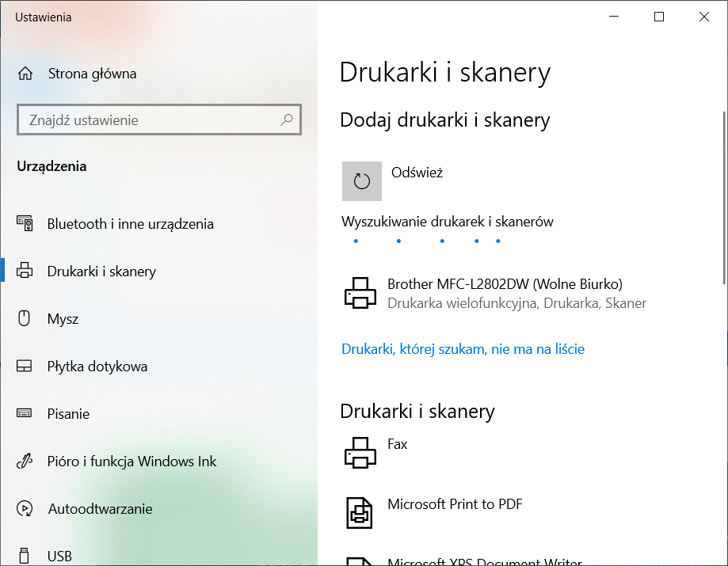
Task: Select Brother MFC-L2802DW (Wolne Biurko) device
Action: [505, 284]
